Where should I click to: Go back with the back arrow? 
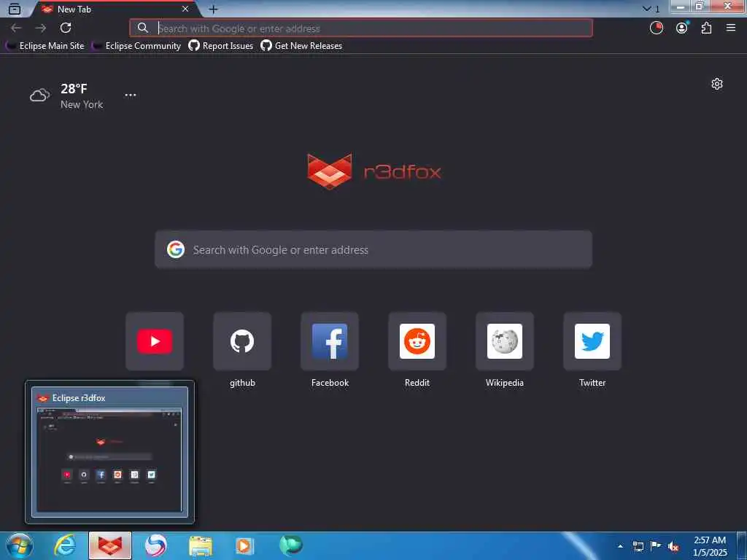click(x=16, y=28)
